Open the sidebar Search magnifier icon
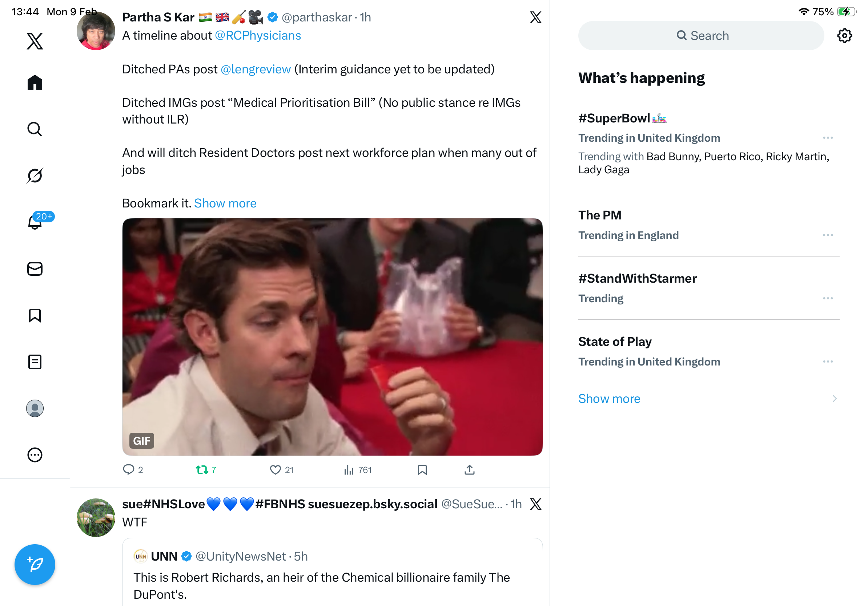 tap(35, 129)
